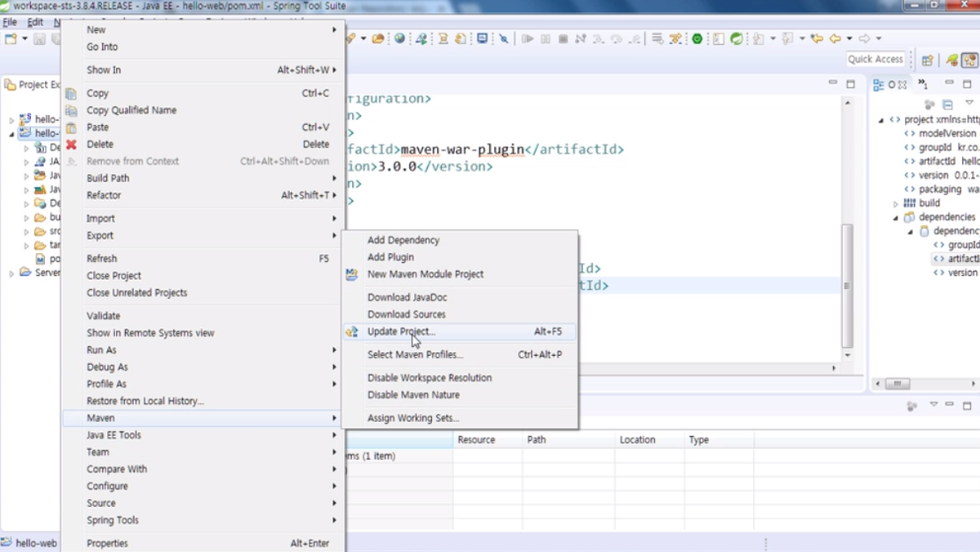980x552 pixels.
Task: Click the Update Project icon
Action: [x=352, y=332]
